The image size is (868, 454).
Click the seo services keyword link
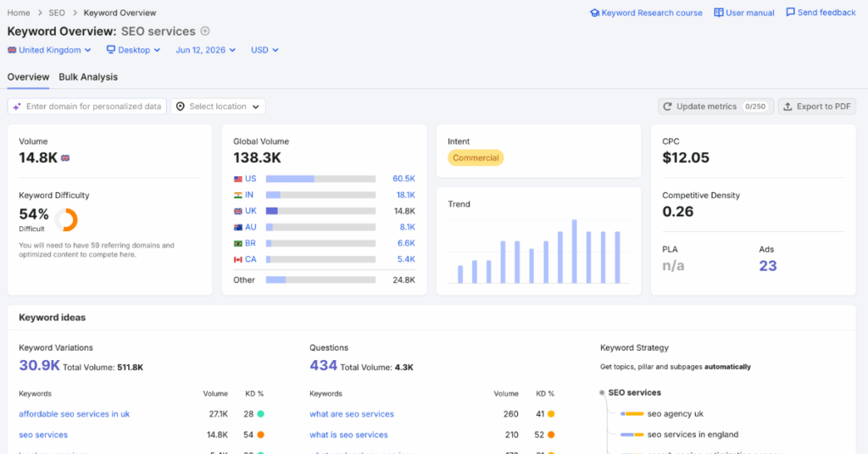[x=43, y=435]
